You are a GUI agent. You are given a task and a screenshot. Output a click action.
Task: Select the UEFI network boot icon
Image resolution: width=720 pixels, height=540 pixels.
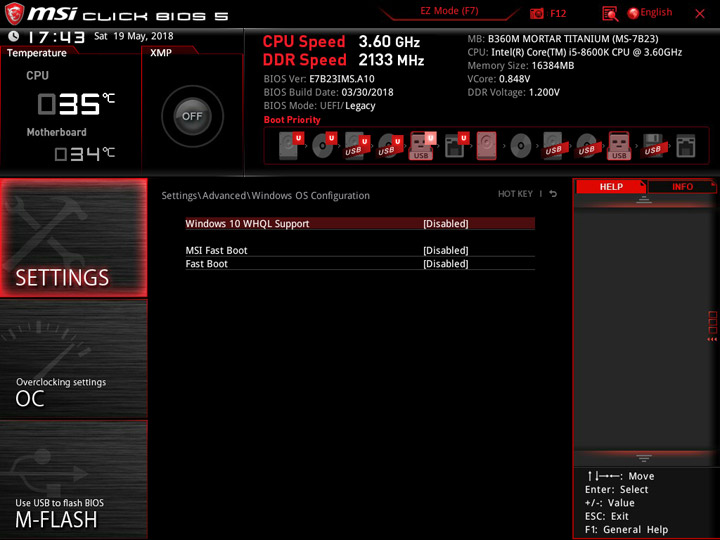456,146
